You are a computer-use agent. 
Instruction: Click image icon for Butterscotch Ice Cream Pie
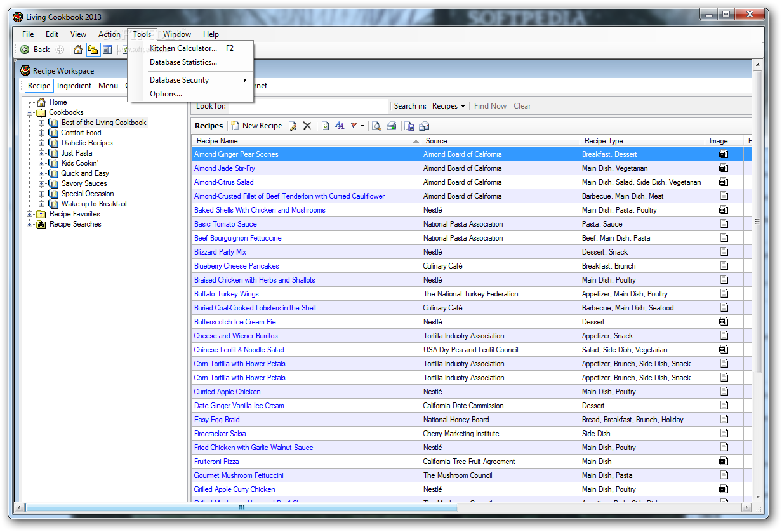coord(724,322)
